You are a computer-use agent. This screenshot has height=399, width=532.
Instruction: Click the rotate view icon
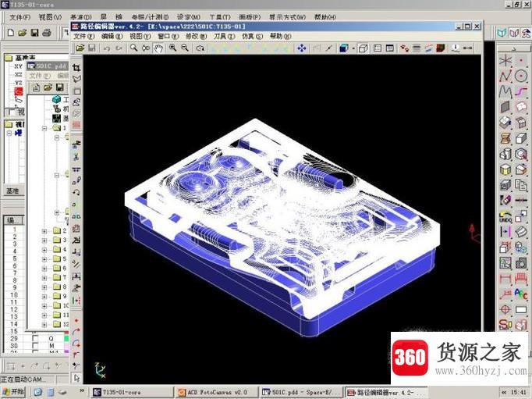(x=200, y=48)
